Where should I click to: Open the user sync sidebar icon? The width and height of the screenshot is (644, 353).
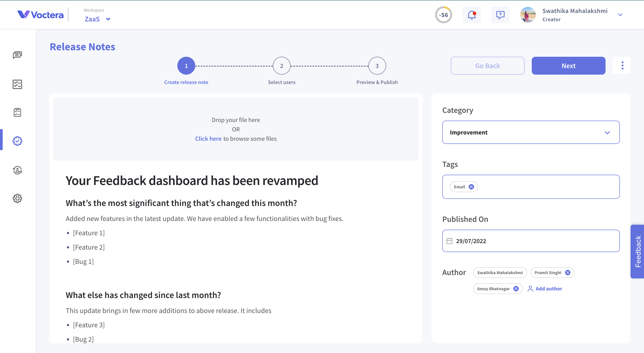(x=17, y=170)
